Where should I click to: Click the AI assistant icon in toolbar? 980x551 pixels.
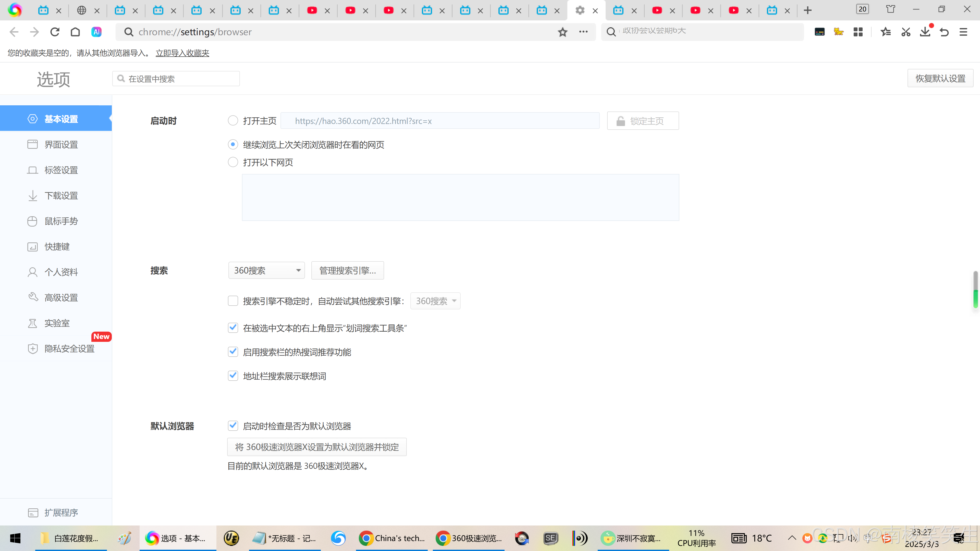coord(96,32)
